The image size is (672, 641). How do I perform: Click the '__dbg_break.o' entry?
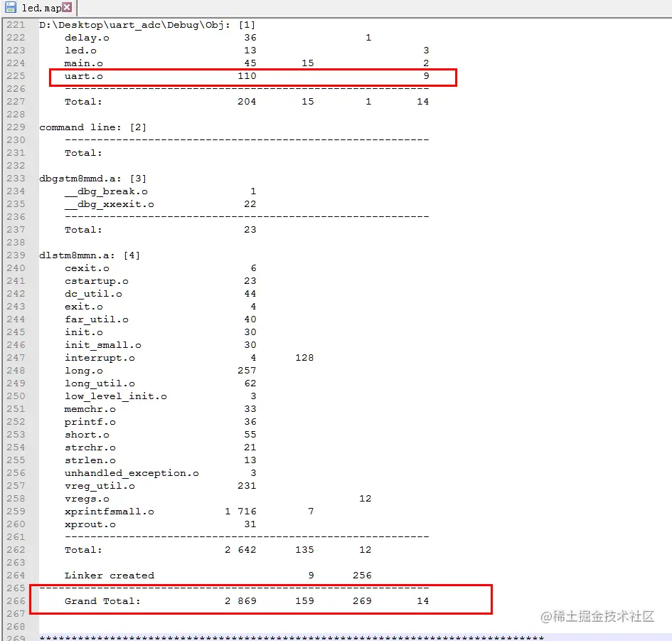(x=106, y=191)
